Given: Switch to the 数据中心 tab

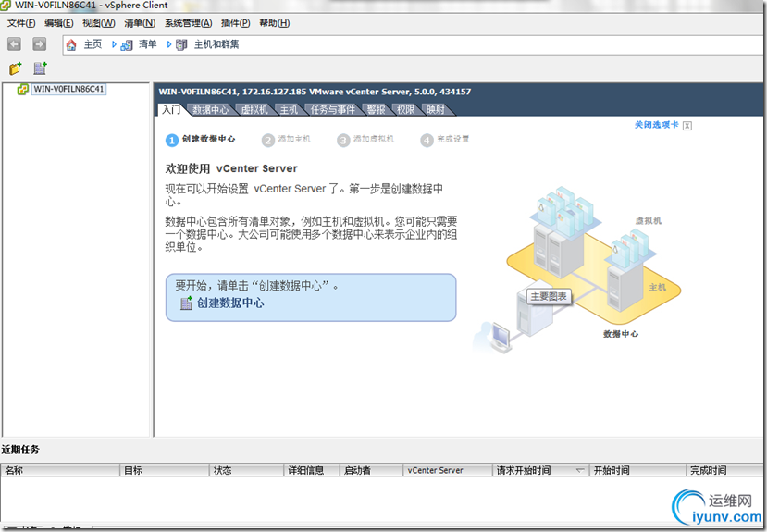Looking at the screenshot, I should [x=210, y=109].
